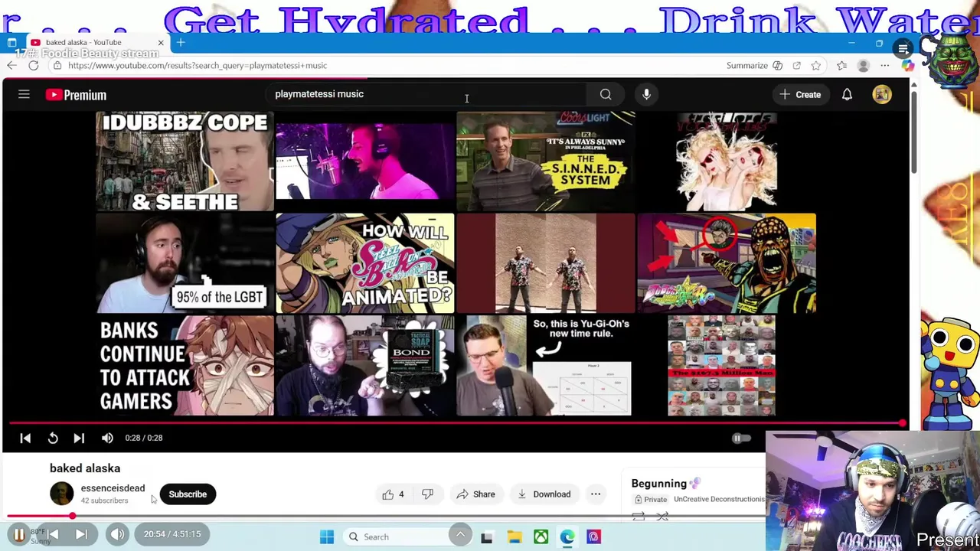
Task: Download the baked alaska video
Action: point(544,494)
